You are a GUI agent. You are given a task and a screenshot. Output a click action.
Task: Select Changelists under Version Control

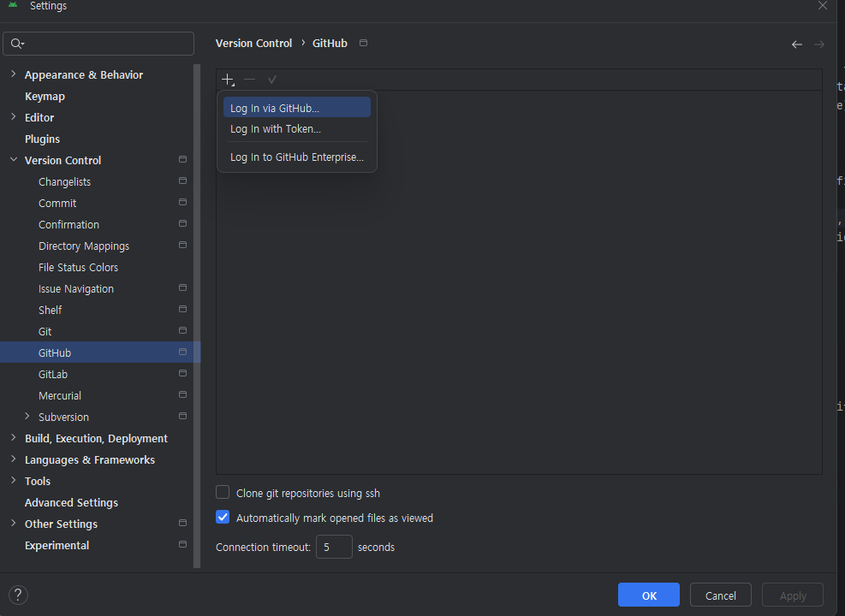[x=65, y=182]
